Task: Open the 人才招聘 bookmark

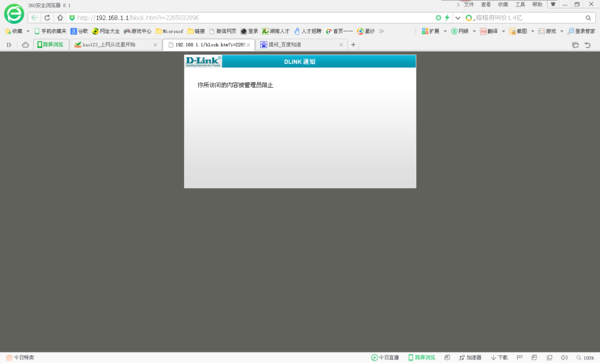Action: [x=308, y=31]
